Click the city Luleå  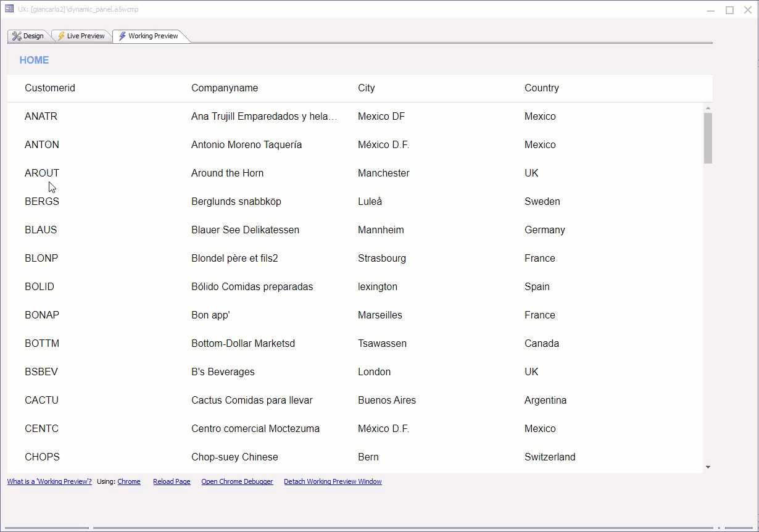click(x=370, y=201)
